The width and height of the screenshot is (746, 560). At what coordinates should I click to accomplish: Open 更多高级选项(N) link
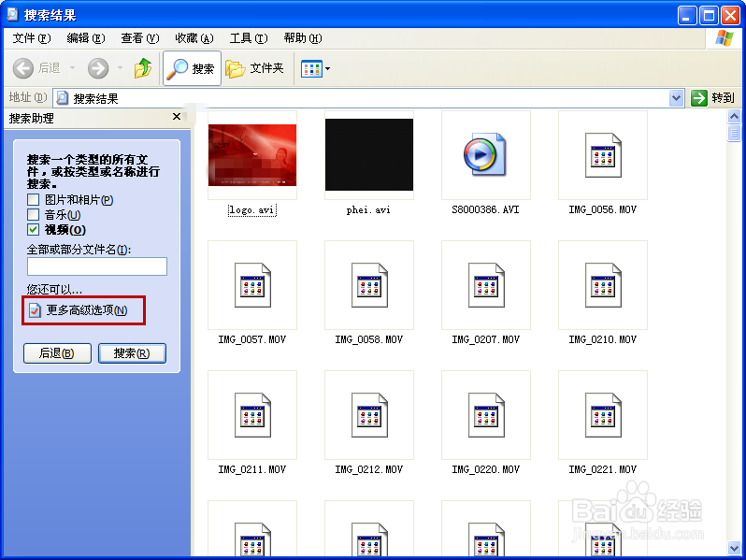pyautogui.click(x=79, y=310)
